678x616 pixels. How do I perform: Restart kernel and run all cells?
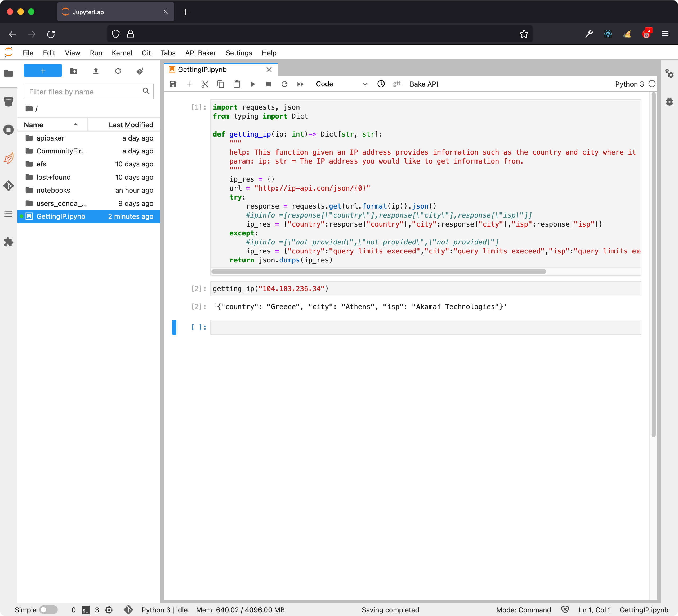point(300,84)
